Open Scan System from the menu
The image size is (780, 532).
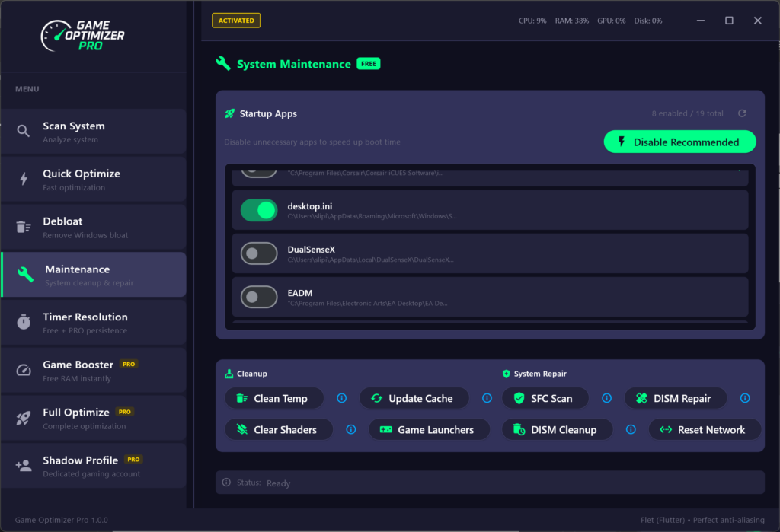[x=93, y=132]
